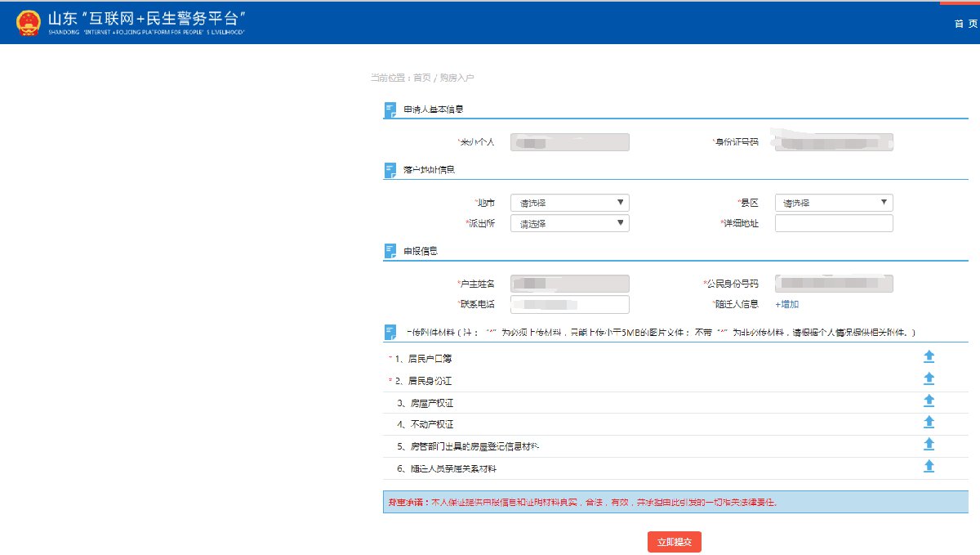This screenshot has height=555, width=980.
Task: Click +增加 to add 随迁人信息
Action: pyautogui.click(x=786, y=304)
